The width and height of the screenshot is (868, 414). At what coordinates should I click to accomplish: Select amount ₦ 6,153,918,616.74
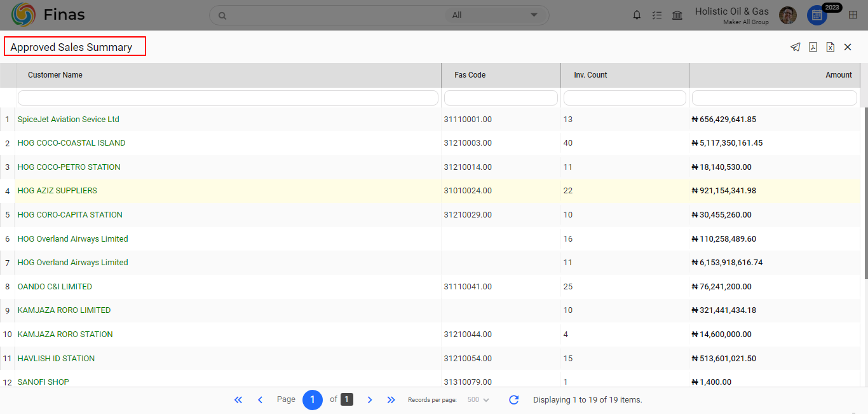click(727, 263)
